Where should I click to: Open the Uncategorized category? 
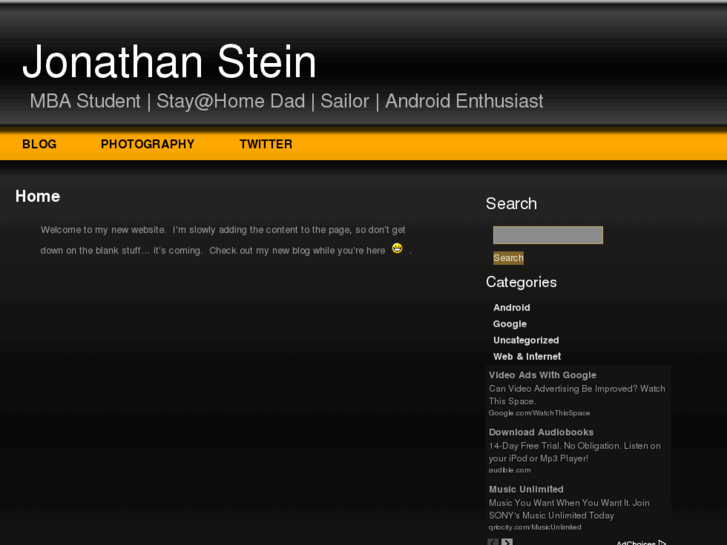526,340
